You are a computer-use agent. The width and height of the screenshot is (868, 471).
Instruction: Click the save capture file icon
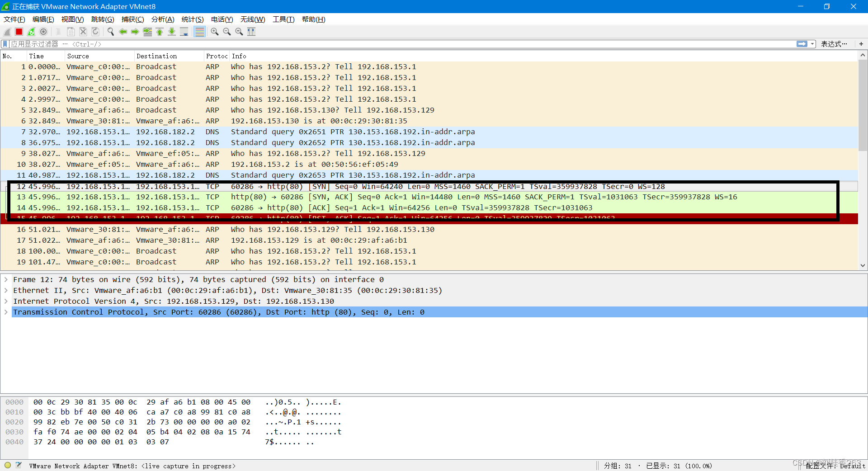coord(71,32)
